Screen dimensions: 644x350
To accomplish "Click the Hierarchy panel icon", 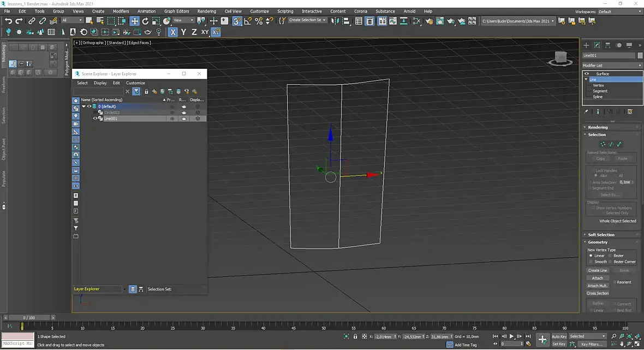I will [x=608, y=45].
